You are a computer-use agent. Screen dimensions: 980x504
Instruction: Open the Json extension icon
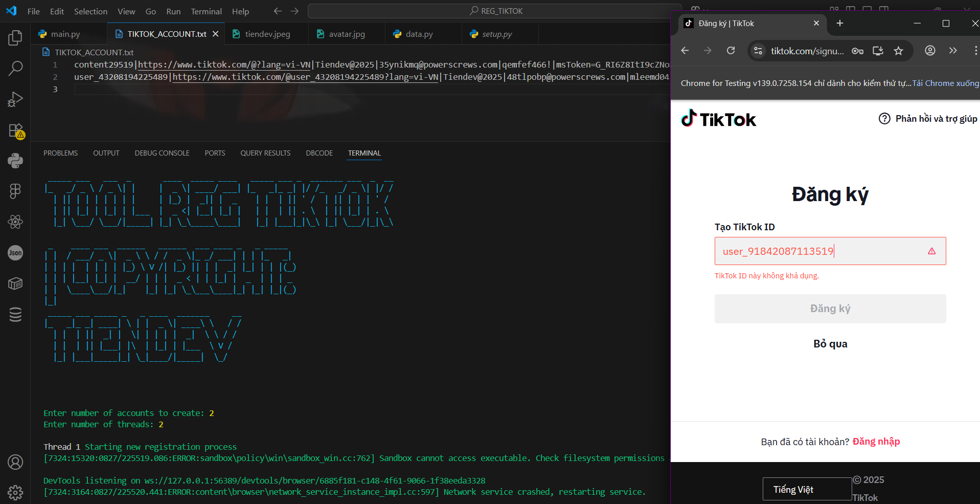(x=15, y=253)
